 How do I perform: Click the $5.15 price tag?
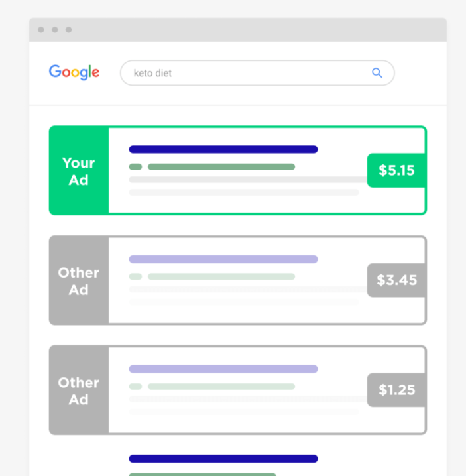point(396,170)
